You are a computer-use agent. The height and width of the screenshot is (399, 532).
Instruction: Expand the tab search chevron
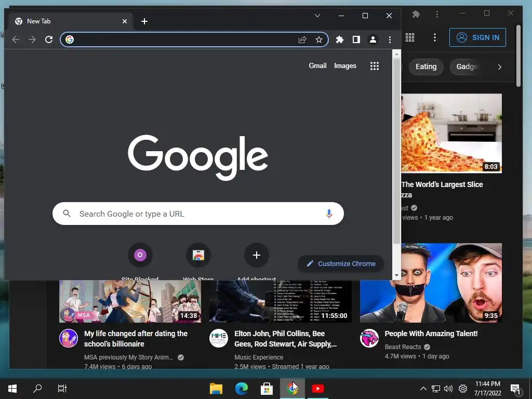(x=317, y=16)
